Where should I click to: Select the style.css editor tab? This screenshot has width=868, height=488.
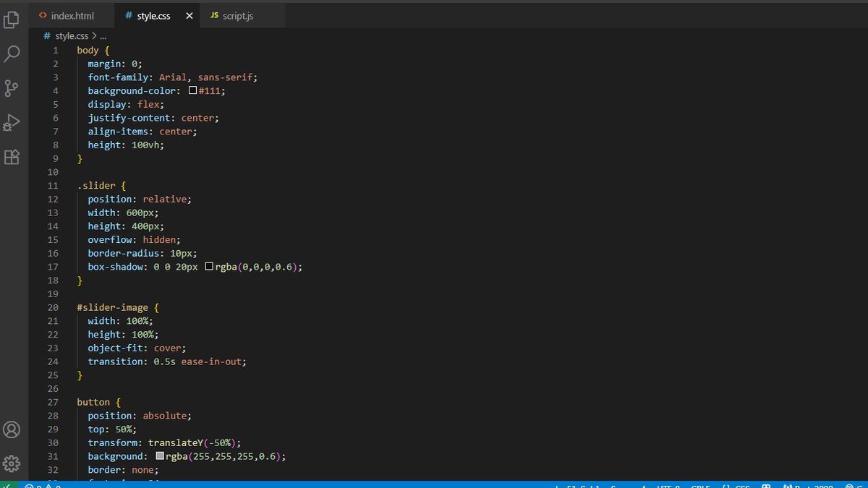tap(153, 15)
